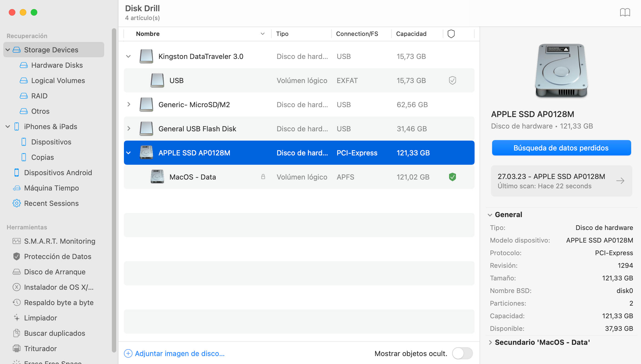Click the 31,46 GB capacity cell
Viewport: 641px width, 364px height.
412,129
